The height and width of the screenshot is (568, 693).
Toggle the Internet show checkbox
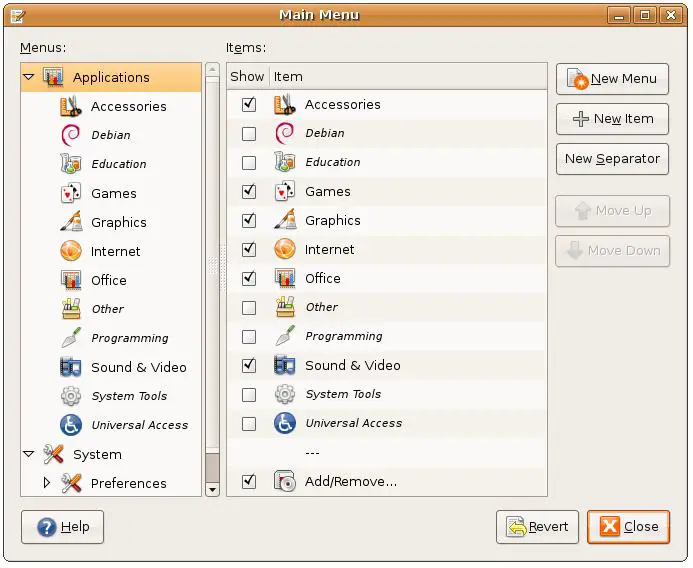click(x=249, y=249)
